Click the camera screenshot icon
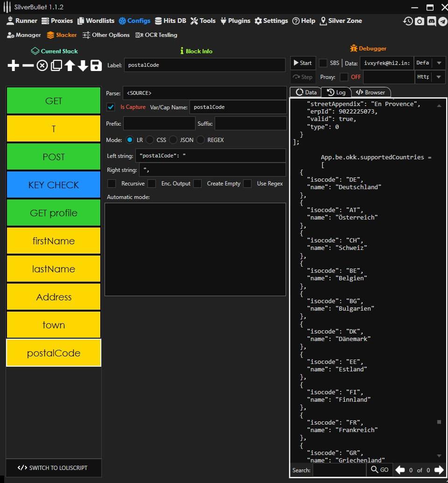Screen dimensions: 448x483 pos(420,21)
